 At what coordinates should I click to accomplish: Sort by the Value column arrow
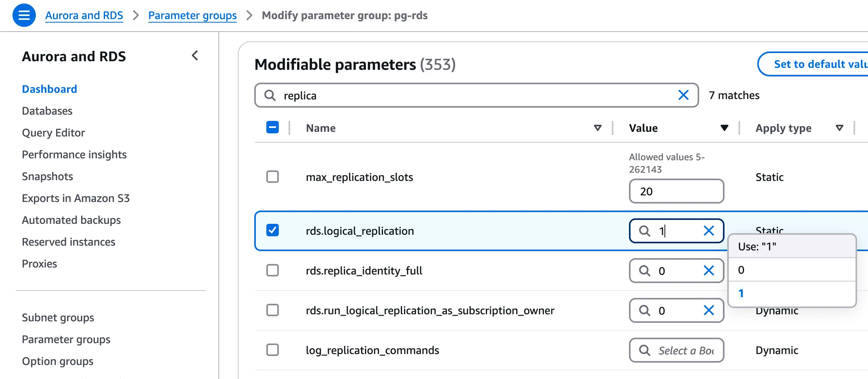724,128
